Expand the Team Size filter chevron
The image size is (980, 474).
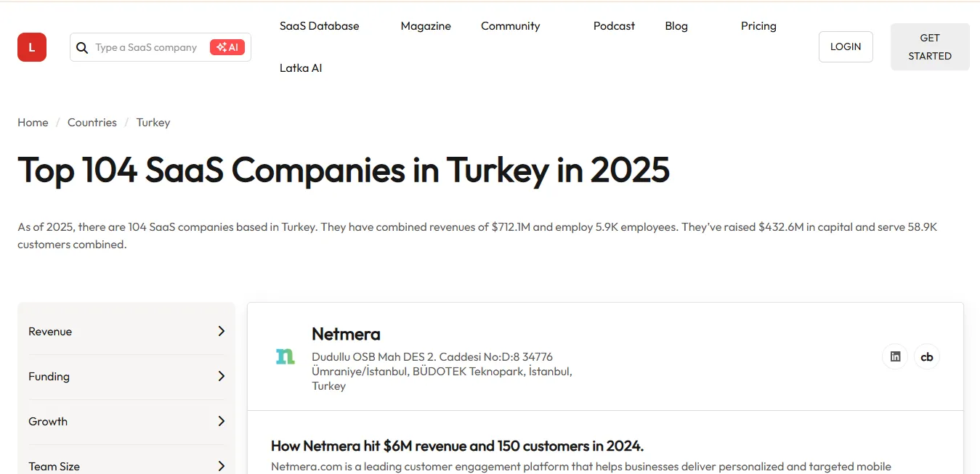[221, 466]
